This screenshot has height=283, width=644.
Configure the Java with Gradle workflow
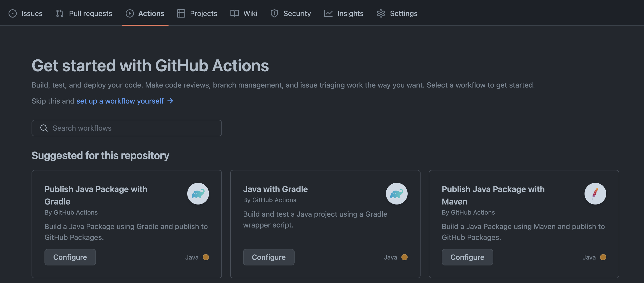[269, 257]
